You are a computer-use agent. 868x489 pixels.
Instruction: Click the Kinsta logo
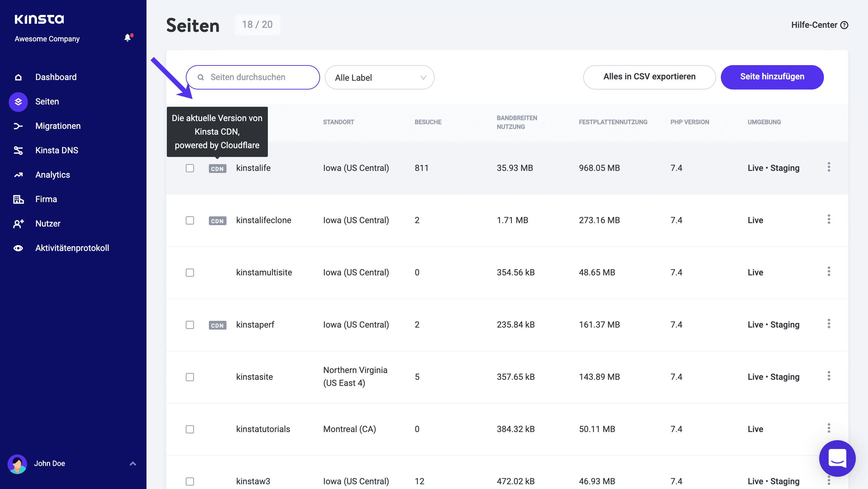(39, 19)
